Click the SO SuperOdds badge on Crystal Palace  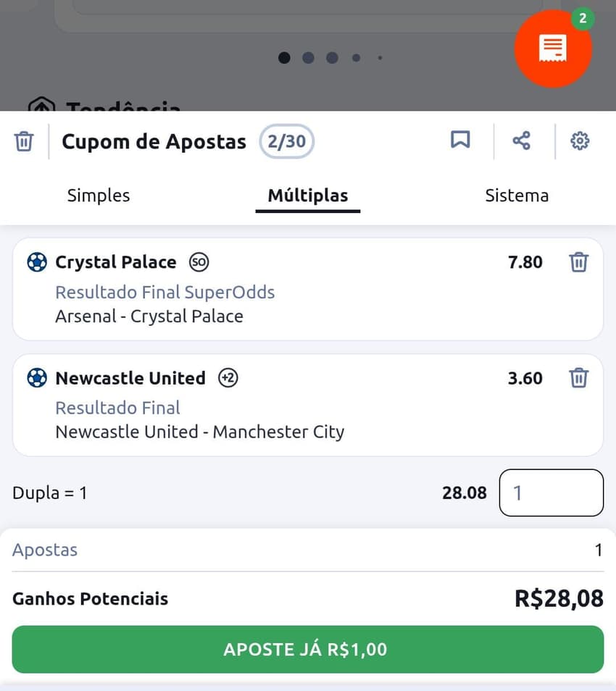pos(199,262)
